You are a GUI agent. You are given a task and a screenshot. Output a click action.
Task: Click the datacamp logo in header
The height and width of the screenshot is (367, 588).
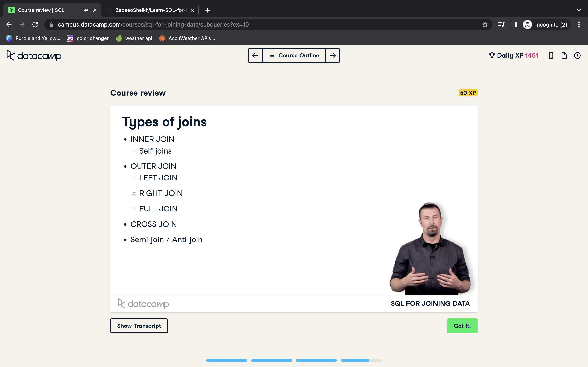[34, 56]
